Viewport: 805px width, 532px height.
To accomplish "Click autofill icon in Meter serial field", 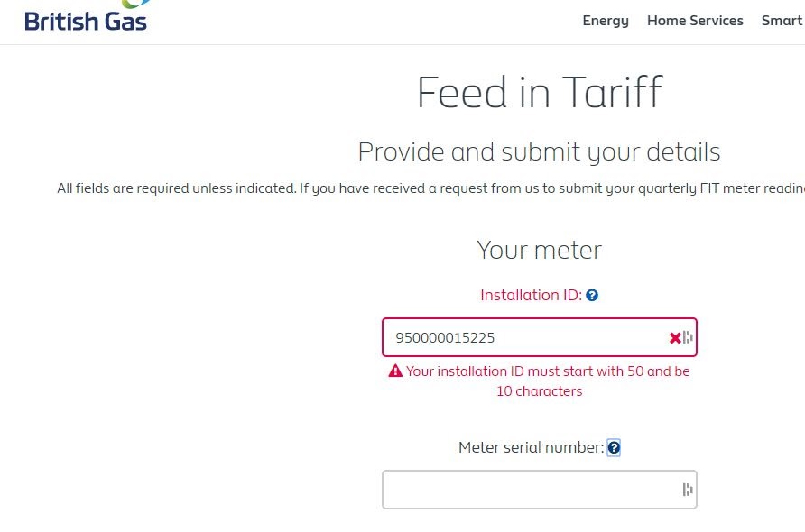I will pos(688,490).
